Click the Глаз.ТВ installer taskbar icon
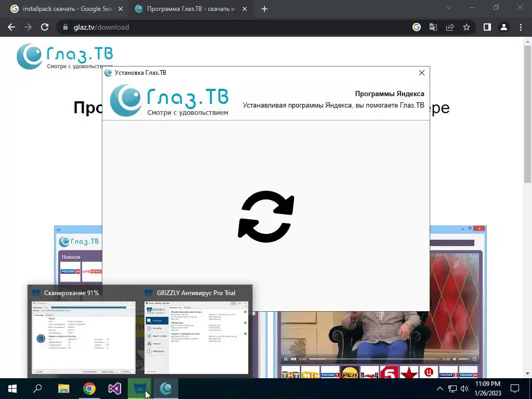 pos(166,389)
